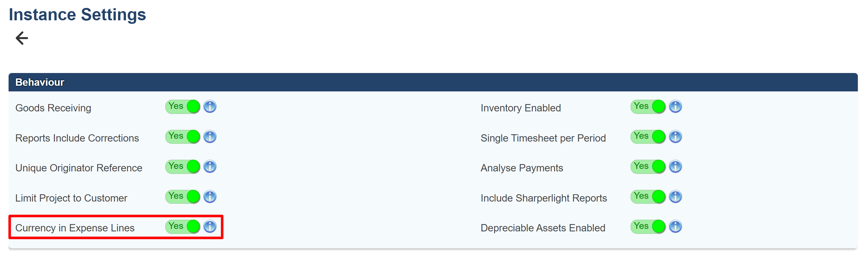
Task: View info for Limit Project to Customer
Action: pyautogui.click(x=210, y=196)
